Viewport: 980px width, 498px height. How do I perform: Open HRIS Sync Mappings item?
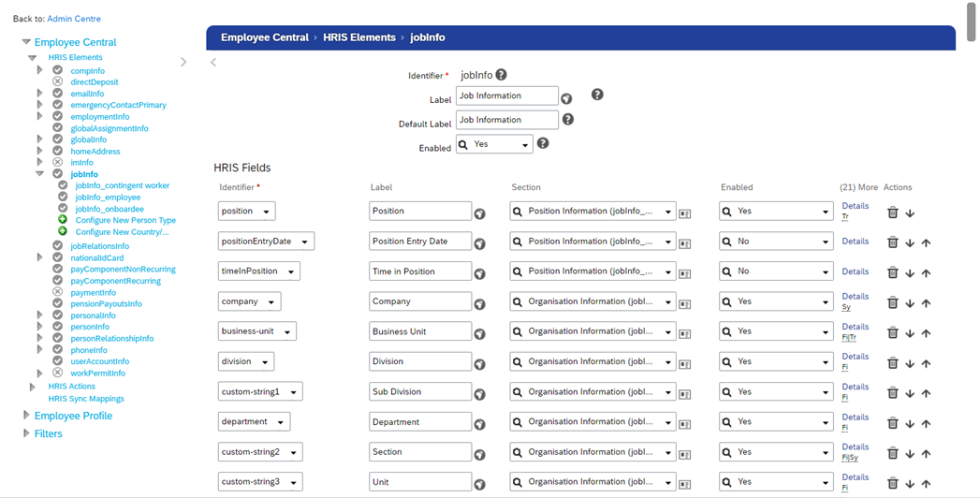coord(86,399)
